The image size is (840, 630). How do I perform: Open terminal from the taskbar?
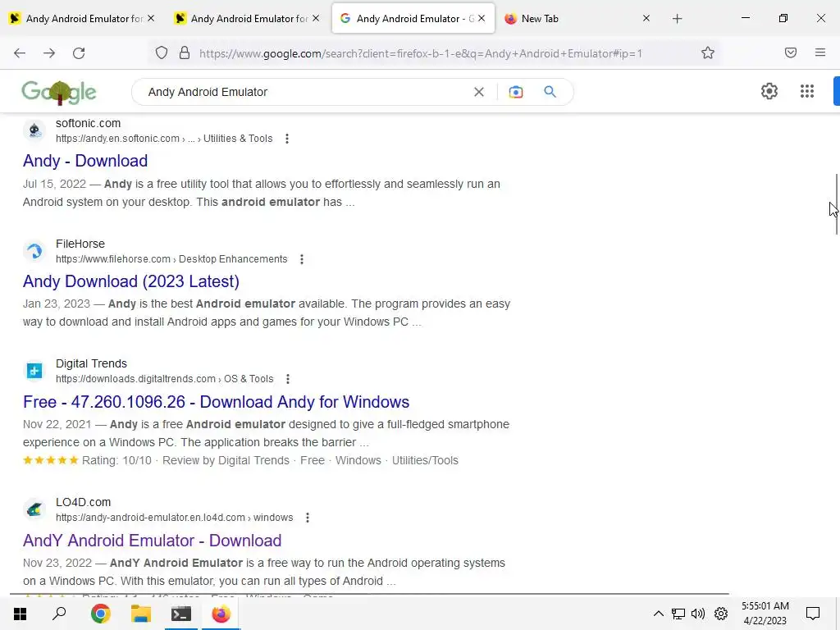pyautogui.click(x=181, y=614)
